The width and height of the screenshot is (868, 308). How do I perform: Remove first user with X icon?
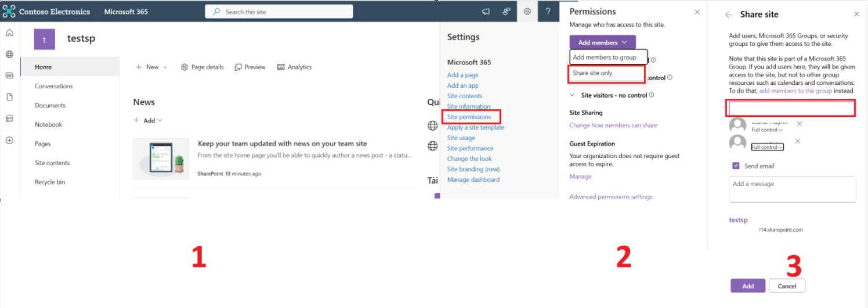point(799,124)
